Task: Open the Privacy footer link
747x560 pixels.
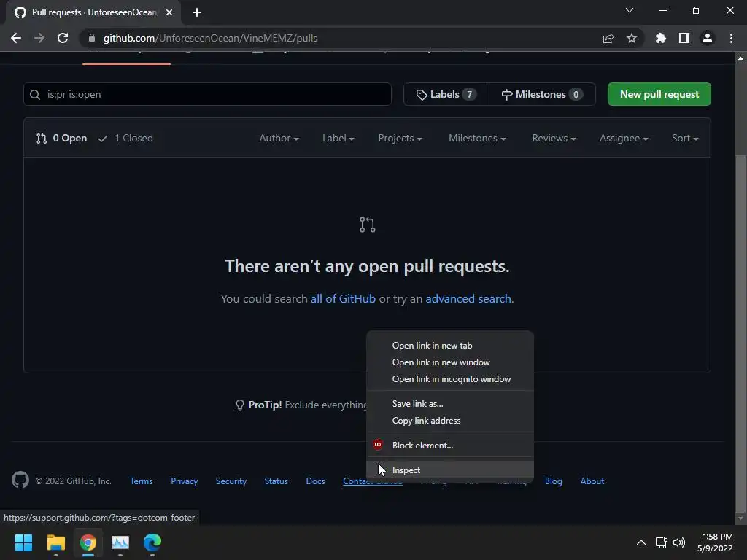Action: point(185,481)
